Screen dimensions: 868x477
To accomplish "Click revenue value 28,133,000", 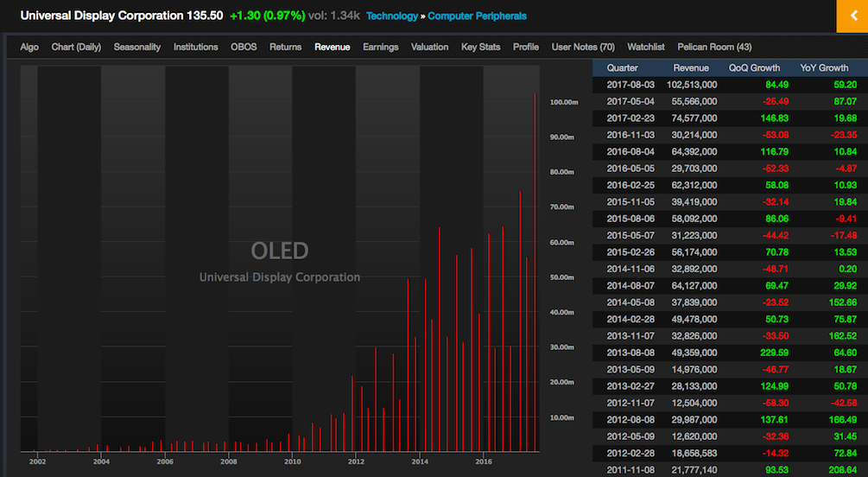I will click(694, 386).
